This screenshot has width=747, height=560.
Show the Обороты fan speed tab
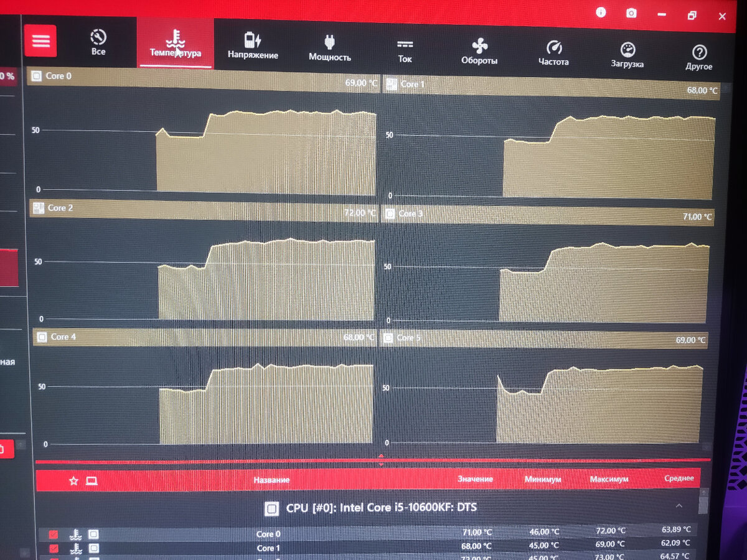pos(479,52)
